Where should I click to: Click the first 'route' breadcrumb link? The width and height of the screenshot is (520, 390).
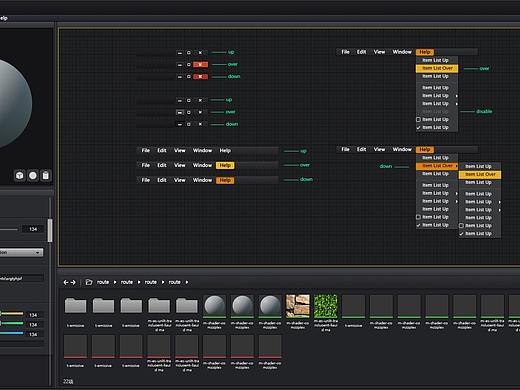[x=103, y=282]
